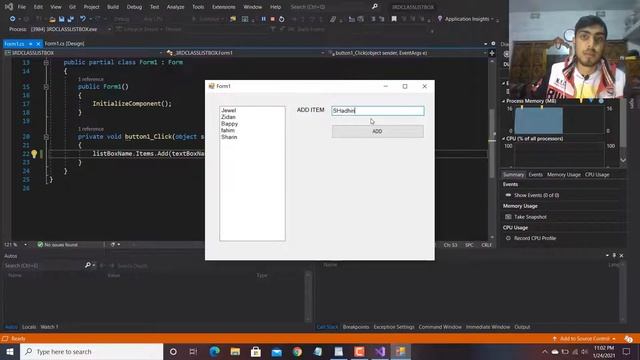Click the Save icon in the toolbar

62,19
